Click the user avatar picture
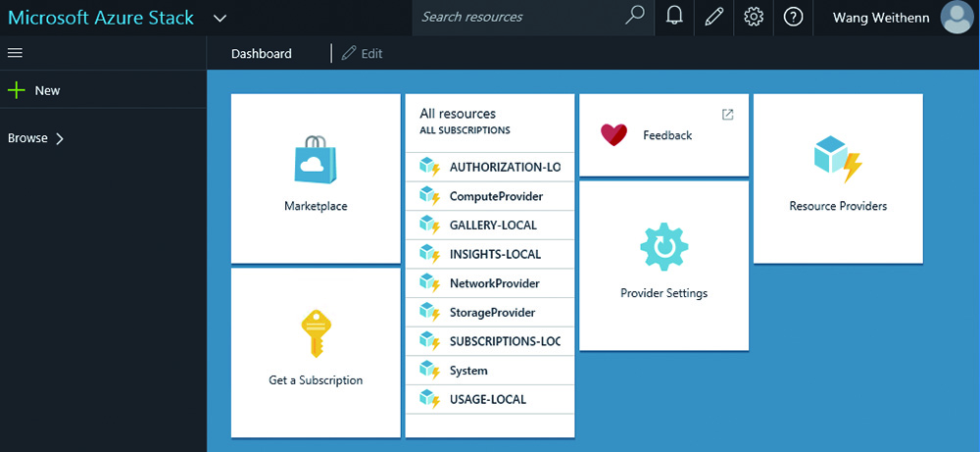 956,18
